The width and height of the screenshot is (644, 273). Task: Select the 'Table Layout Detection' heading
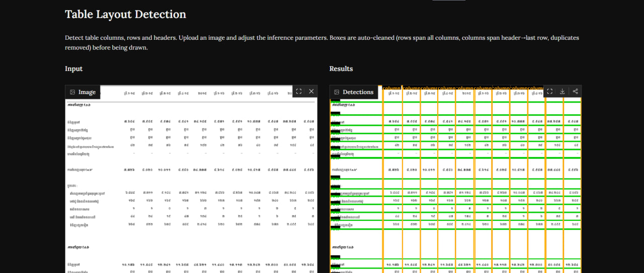pos(125,14)
